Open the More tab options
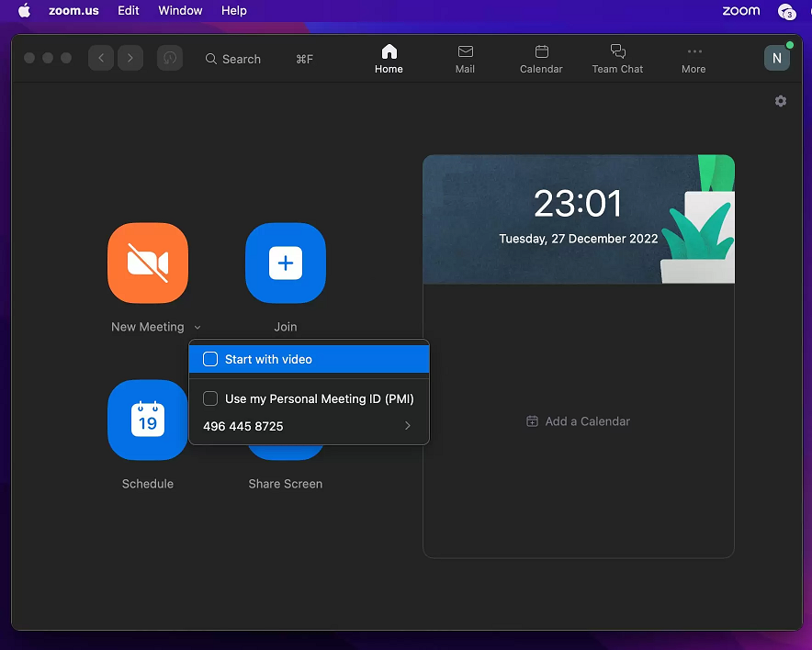812x650 pixels. pos(694,60)
